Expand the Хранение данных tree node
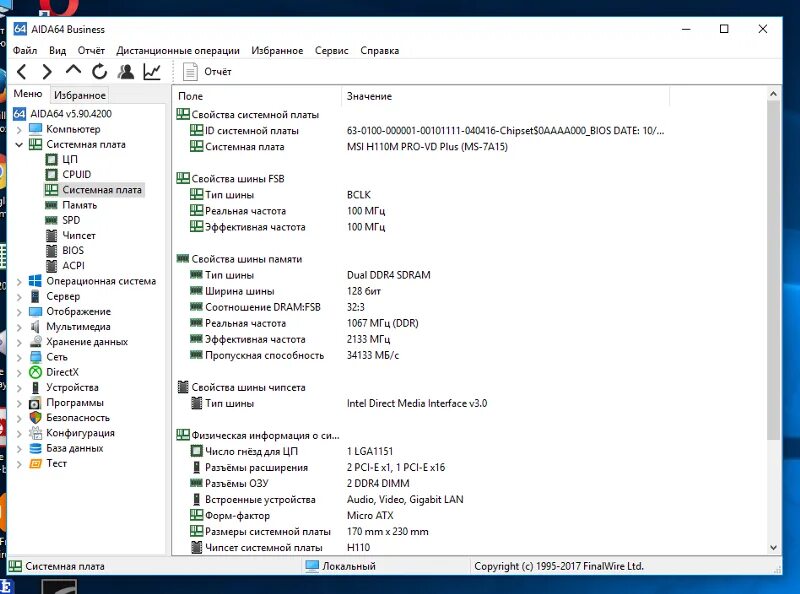Image resolution: width=800 pixels, height=594 pixels. (19, 342)
